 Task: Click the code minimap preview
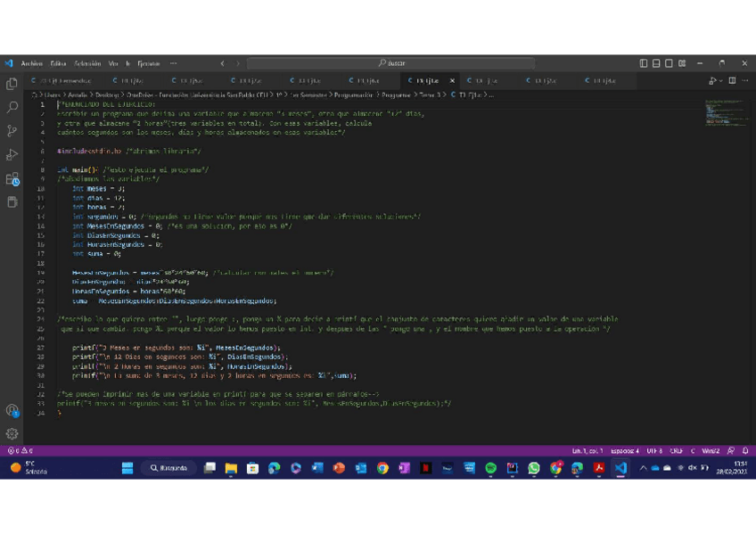724,113
